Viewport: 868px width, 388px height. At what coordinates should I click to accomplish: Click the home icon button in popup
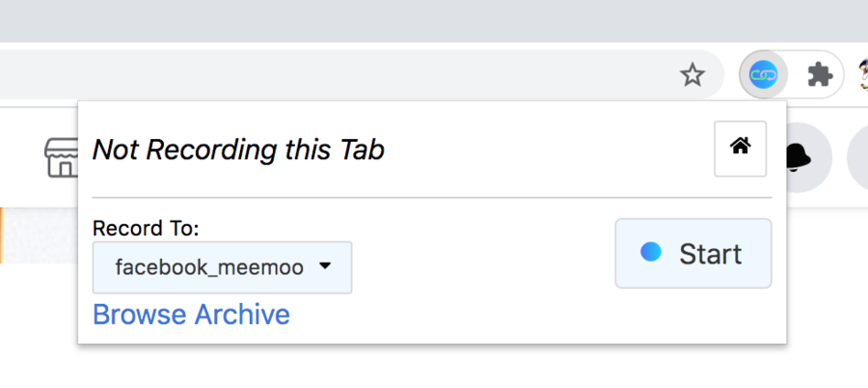point(740,148)
